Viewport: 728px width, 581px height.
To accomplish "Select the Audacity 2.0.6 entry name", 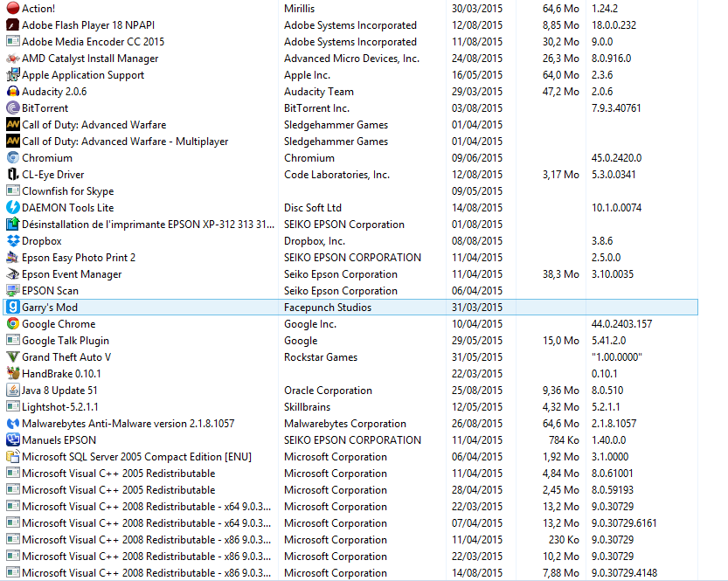I will pos(54,92).
